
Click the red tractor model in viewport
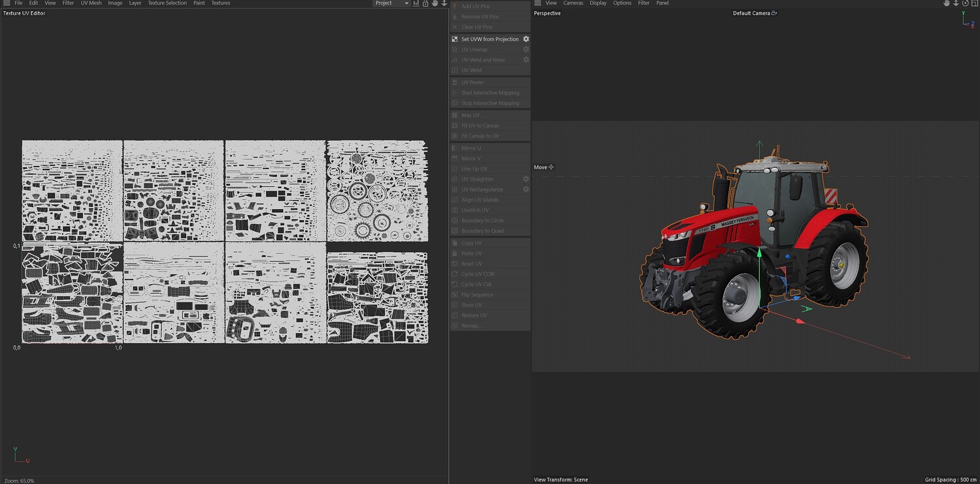[754, 241]
